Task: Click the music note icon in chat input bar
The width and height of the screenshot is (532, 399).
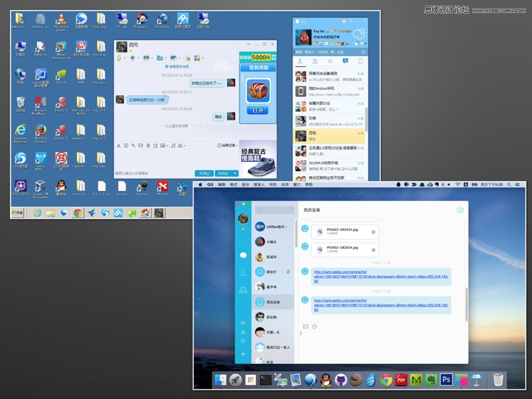Action: (x=173, y=146)
